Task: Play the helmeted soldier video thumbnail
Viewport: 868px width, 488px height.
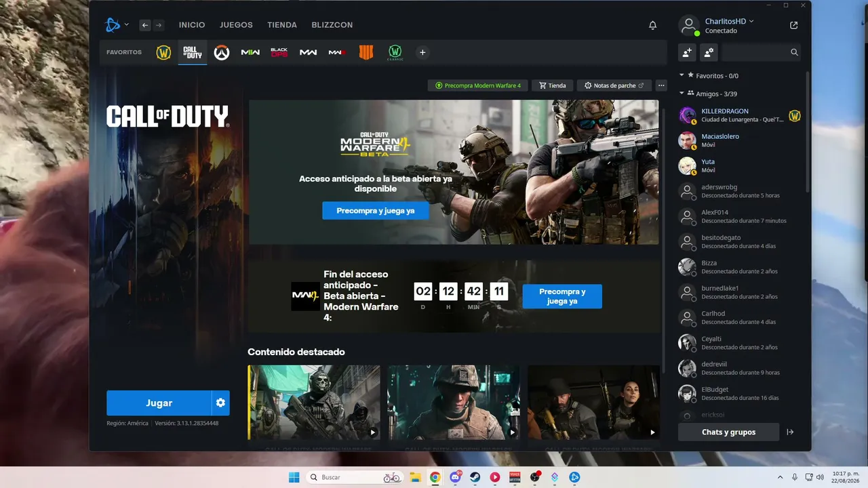Action: pyautogui.click(x=454, y=403)
